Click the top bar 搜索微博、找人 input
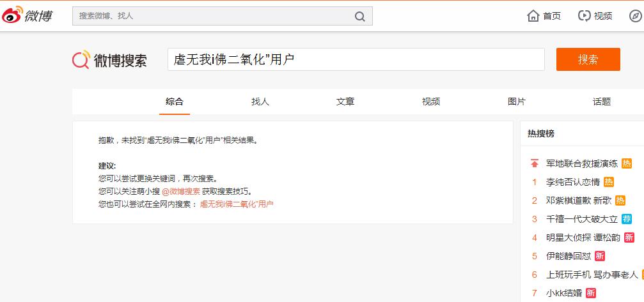644x302 pixels. tap(211, 16)
